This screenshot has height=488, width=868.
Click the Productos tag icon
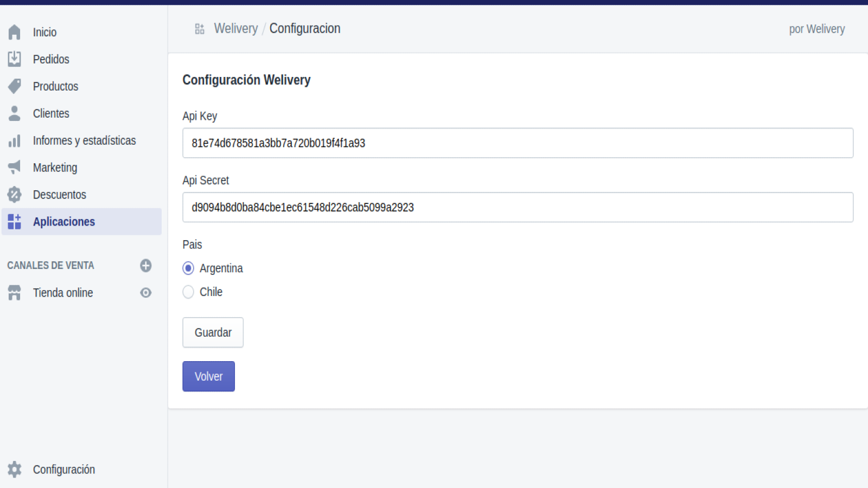[15, 86]
